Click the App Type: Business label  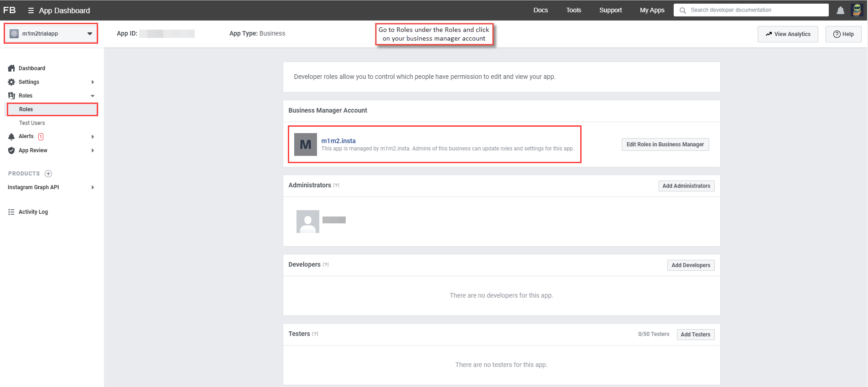pos(257,33)
